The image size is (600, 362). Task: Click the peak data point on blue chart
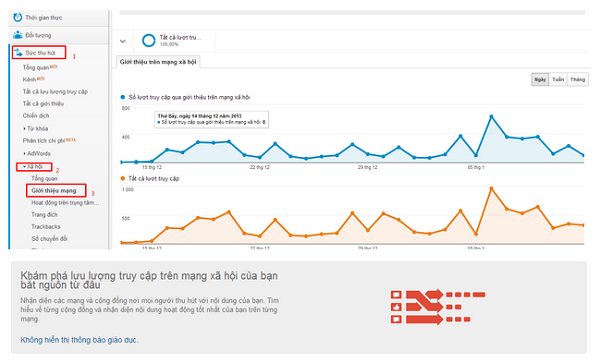click(491, 116)
